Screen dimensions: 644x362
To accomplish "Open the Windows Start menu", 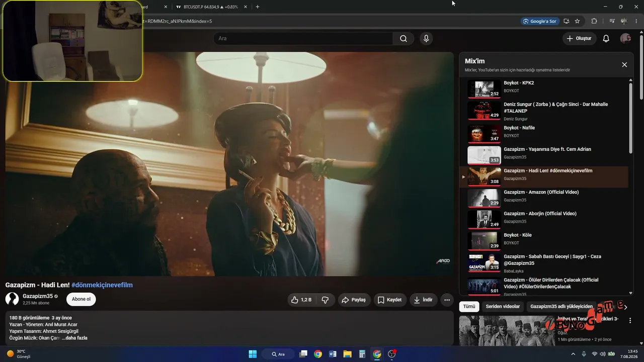I will tap(253, 354).
